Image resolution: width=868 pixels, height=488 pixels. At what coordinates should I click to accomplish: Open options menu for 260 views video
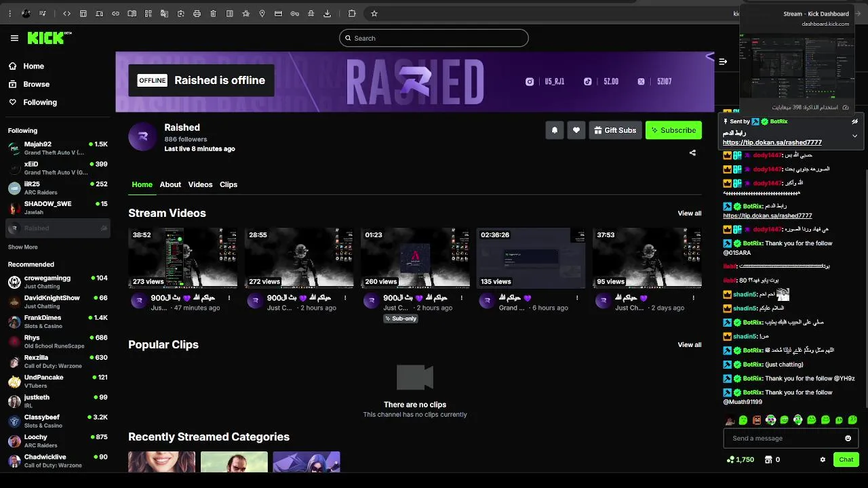click(461, 298)
